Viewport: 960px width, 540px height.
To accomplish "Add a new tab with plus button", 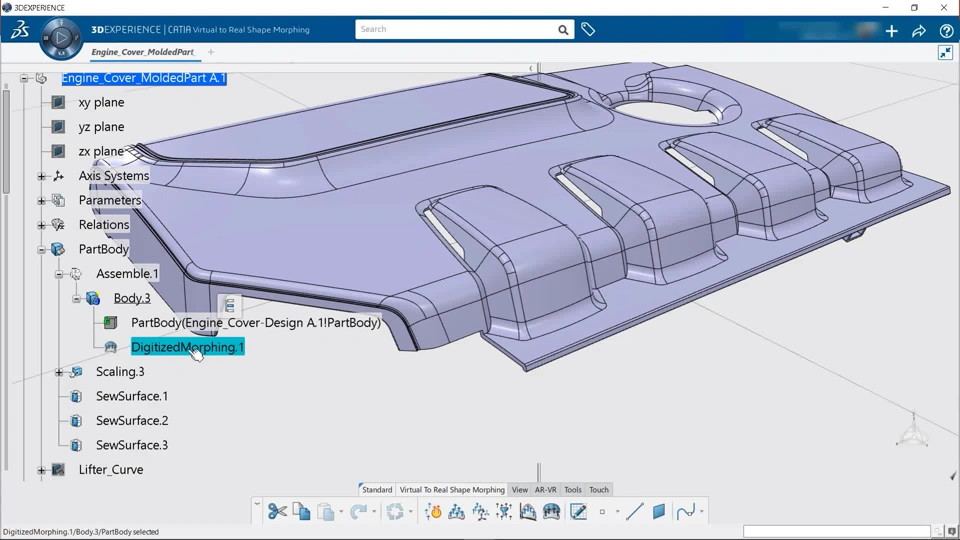I will [211, 52].
